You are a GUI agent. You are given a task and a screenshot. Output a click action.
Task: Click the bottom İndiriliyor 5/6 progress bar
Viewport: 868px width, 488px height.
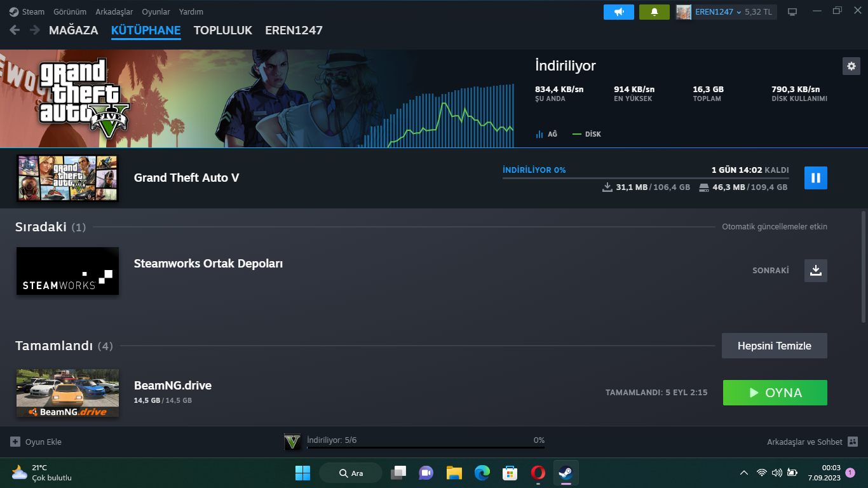coord(426,447)
